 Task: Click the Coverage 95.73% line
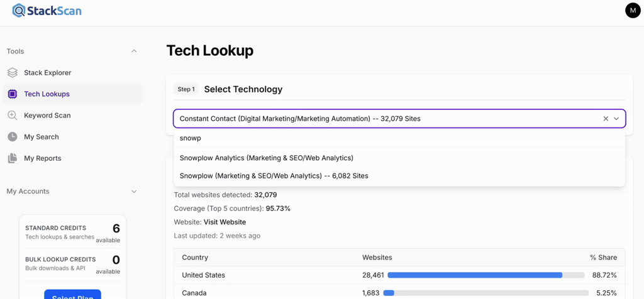click(x=232, y=209)
